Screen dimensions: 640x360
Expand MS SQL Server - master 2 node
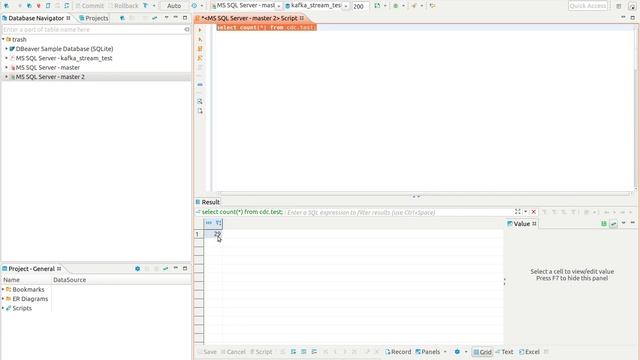[7, 77]
